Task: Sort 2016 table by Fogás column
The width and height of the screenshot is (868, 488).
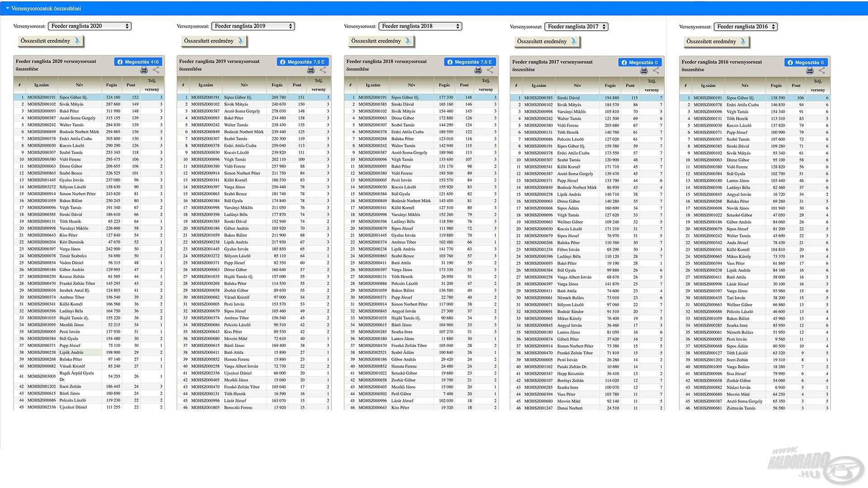Action: tap(776, 85)
